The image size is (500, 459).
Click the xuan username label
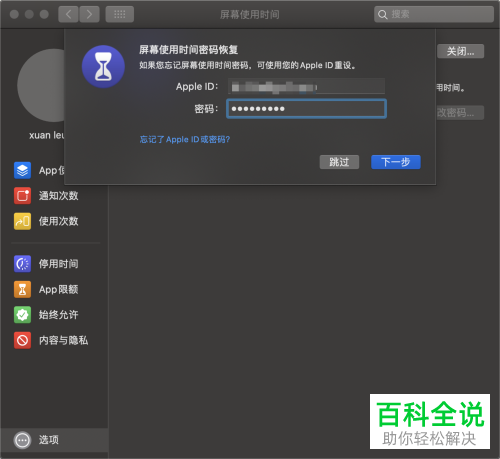point(47,135)
